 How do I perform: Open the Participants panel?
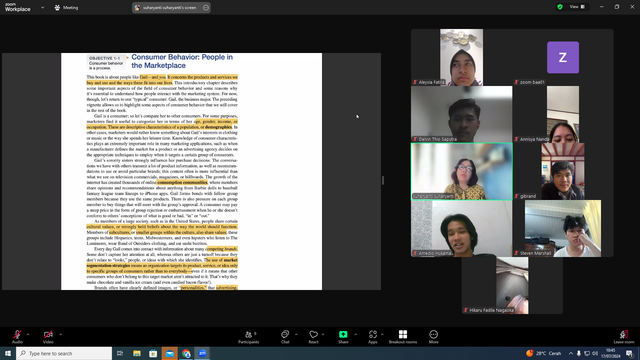coord(249,337)
